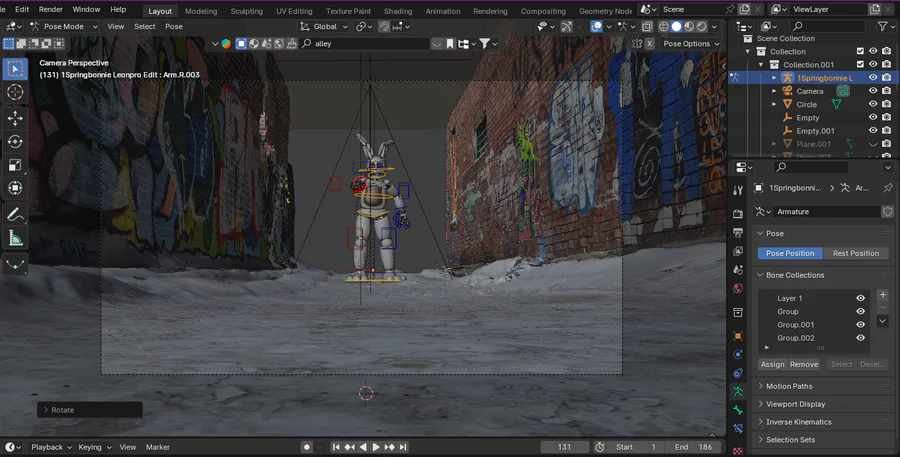Select the Rotate tool in toolbar
The height and width of the screenshot is (457, 900).
point(15,141)
